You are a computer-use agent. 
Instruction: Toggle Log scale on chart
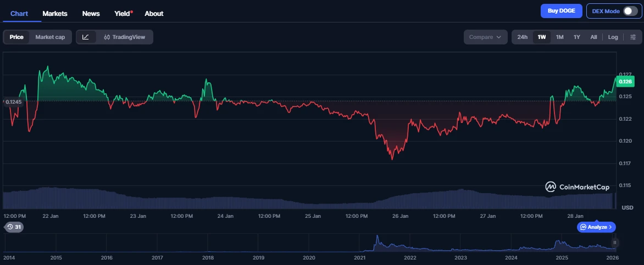click(x=613, y=37)
